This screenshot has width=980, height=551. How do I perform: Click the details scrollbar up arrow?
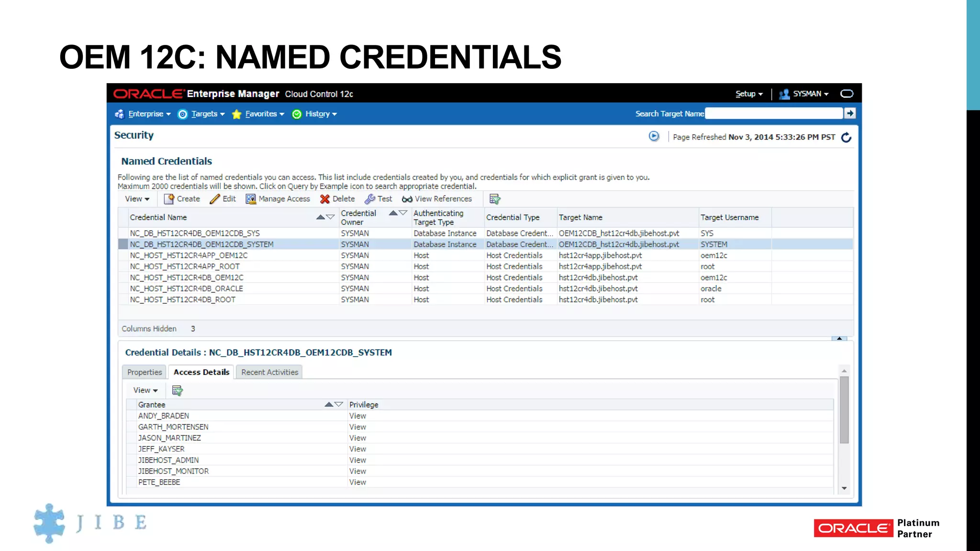[x=844, y=371]
